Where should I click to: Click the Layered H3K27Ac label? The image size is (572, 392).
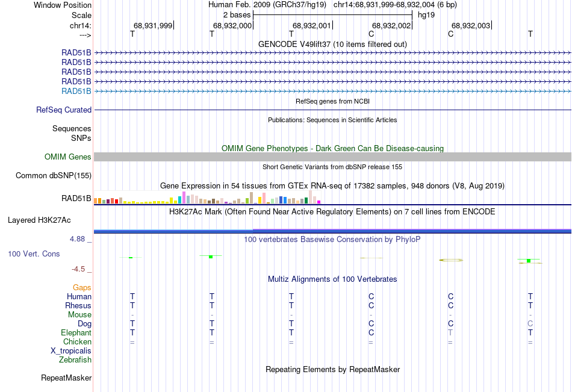(x=39, y=220)
